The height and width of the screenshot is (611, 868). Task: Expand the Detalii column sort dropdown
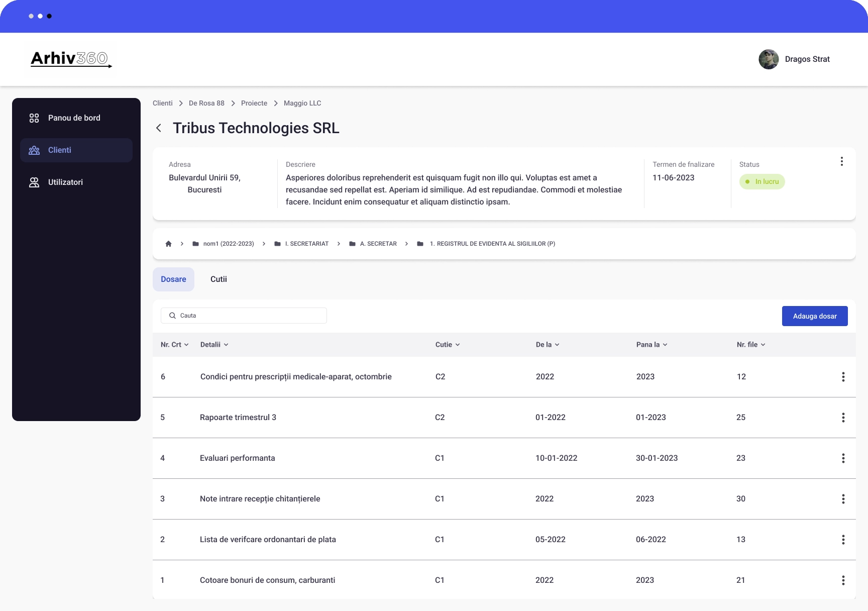point(214,345)
